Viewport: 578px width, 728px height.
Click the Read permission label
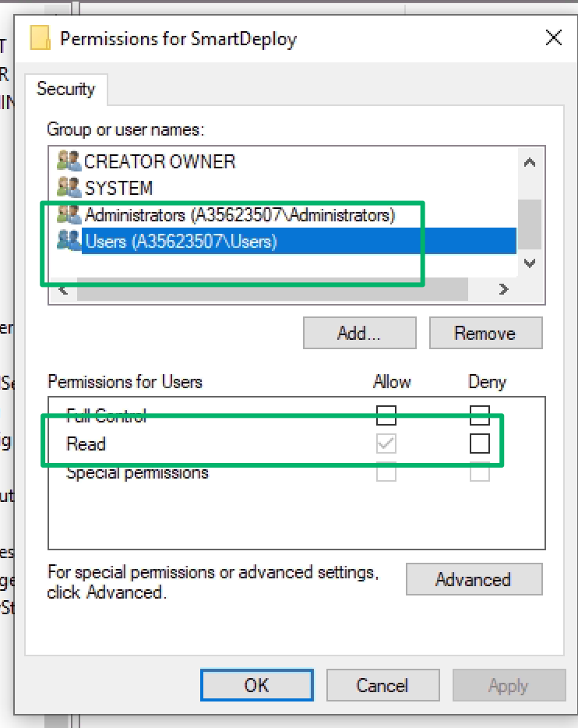86,444
